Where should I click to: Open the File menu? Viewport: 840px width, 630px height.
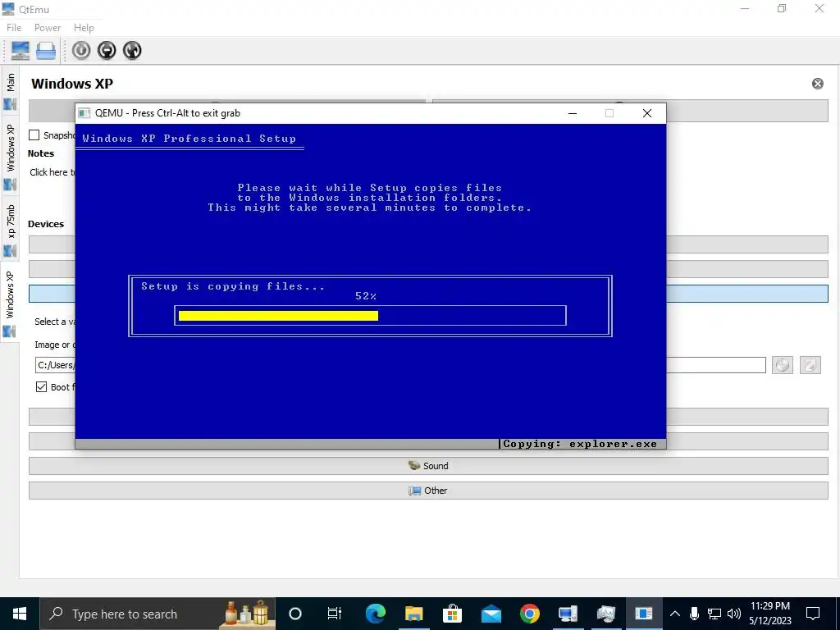pyautogui.click(x=14, y=28)
